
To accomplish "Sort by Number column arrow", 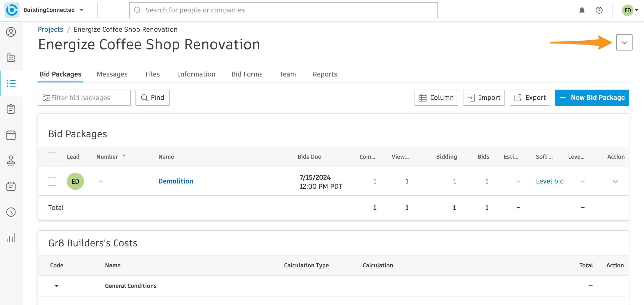I will [x=124, y=157].
